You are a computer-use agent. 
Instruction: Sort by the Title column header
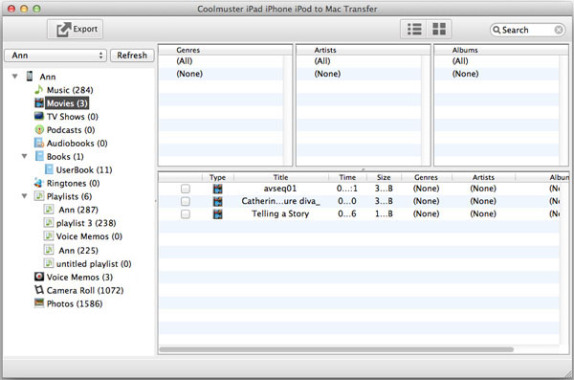coord(281,178)
